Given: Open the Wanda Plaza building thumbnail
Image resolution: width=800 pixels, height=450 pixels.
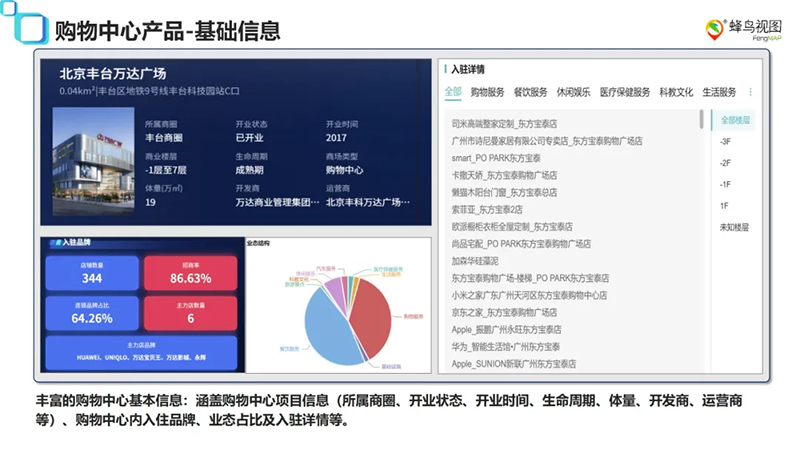Looking at the screenshot, I should (x=93, y=161).
